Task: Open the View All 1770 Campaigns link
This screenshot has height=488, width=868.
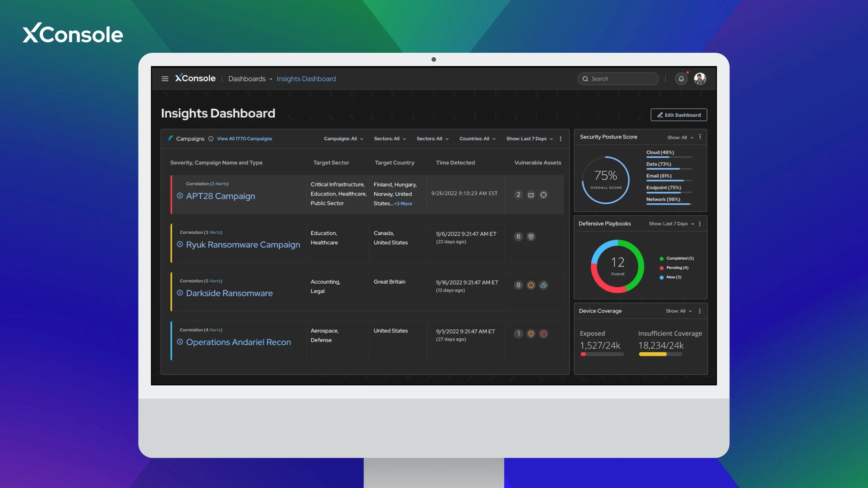Action: pos(244,139)
